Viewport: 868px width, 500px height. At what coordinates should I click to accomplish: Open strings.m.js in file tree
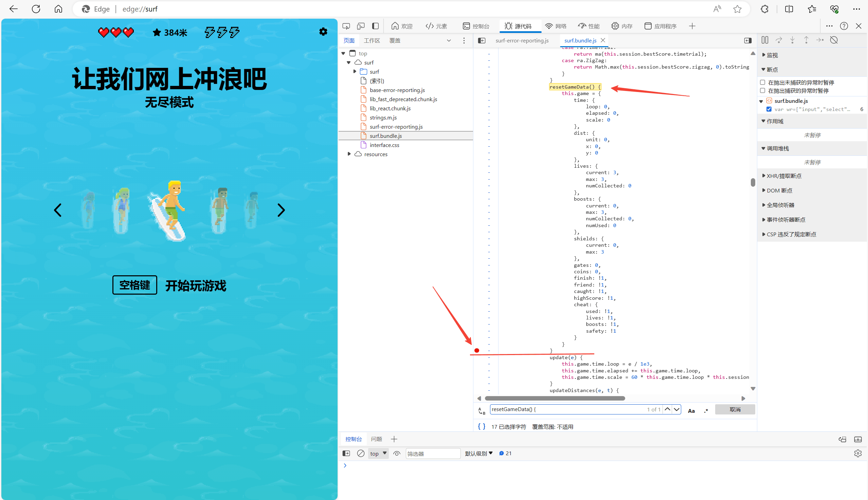383,117
